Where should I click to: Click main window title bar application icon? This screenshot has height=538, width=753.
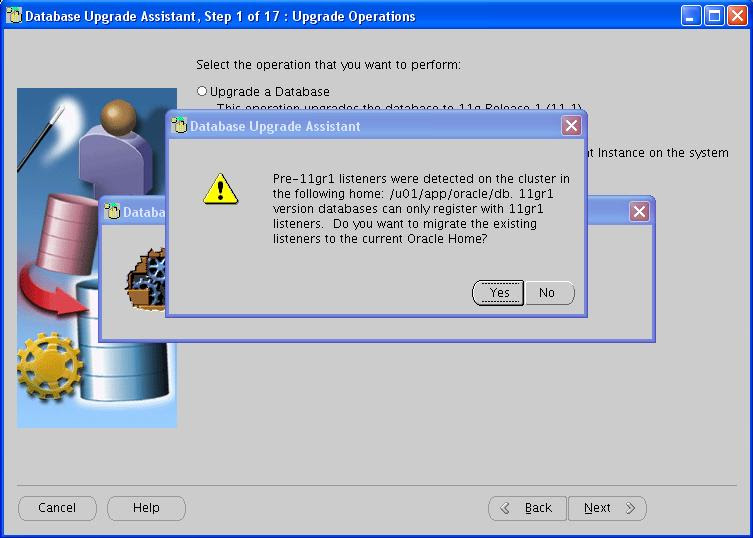14,15
